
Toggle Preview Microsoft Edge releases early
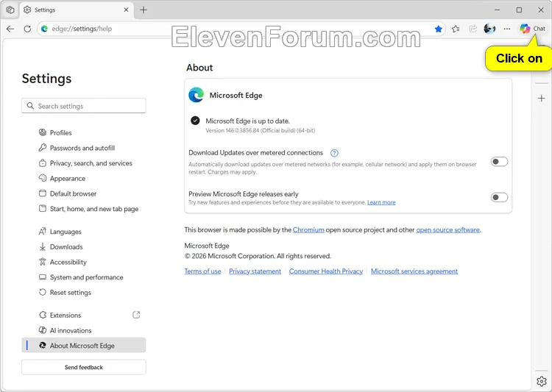pos(499,197)
